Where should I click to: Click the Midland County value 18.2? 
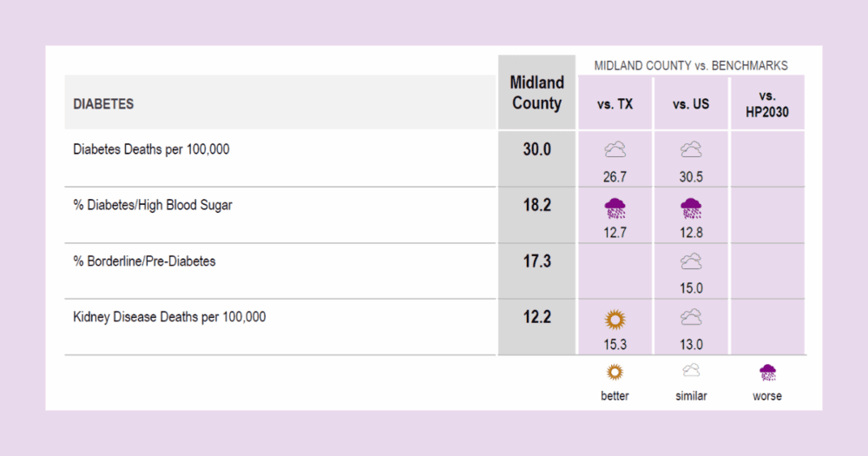536,206
